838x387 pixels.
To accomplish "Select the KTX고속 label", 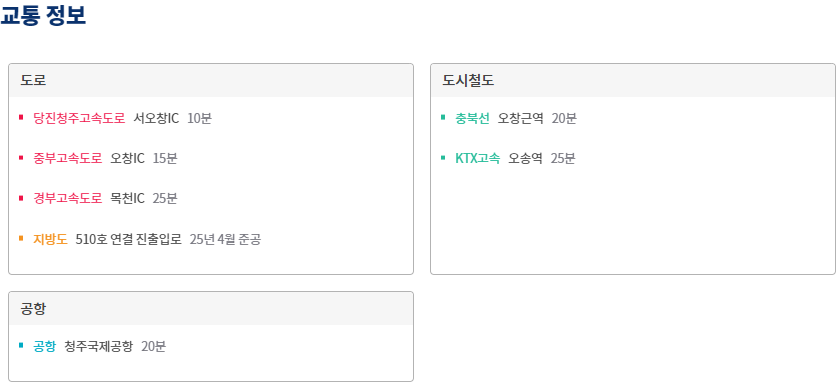I will [x=477, y=158].
